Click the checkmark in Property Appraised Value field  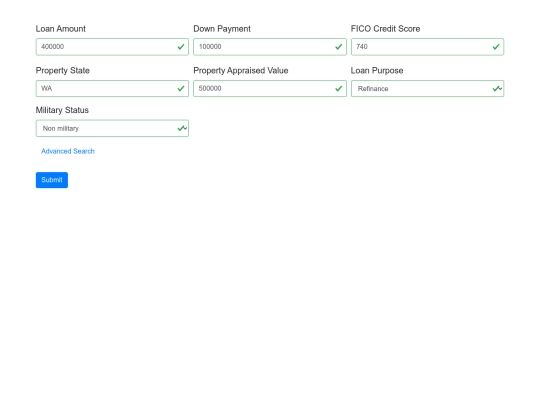tap(339, 89)
